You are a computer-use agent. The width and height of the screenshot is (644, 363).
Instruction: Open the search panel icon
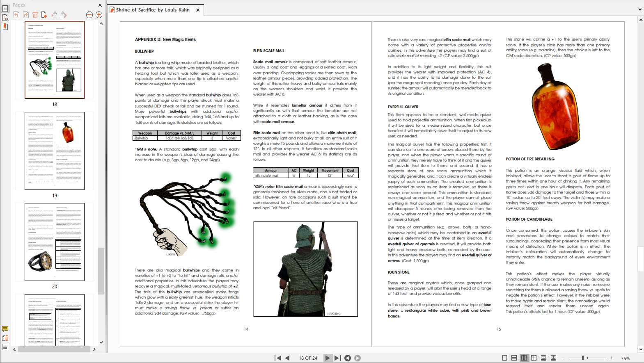click(x=5, y=18)
